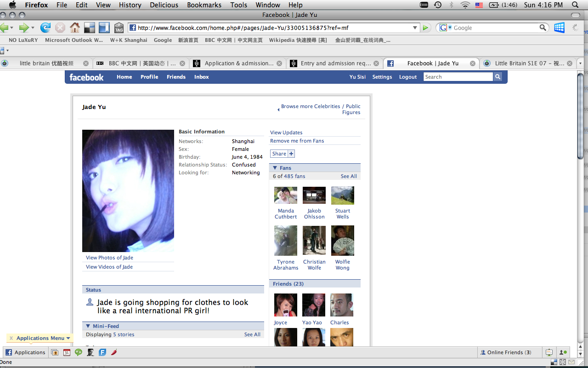The image size is (588, 368).
Task: Open the Delicious menu
Action: [x=164, y=5]
